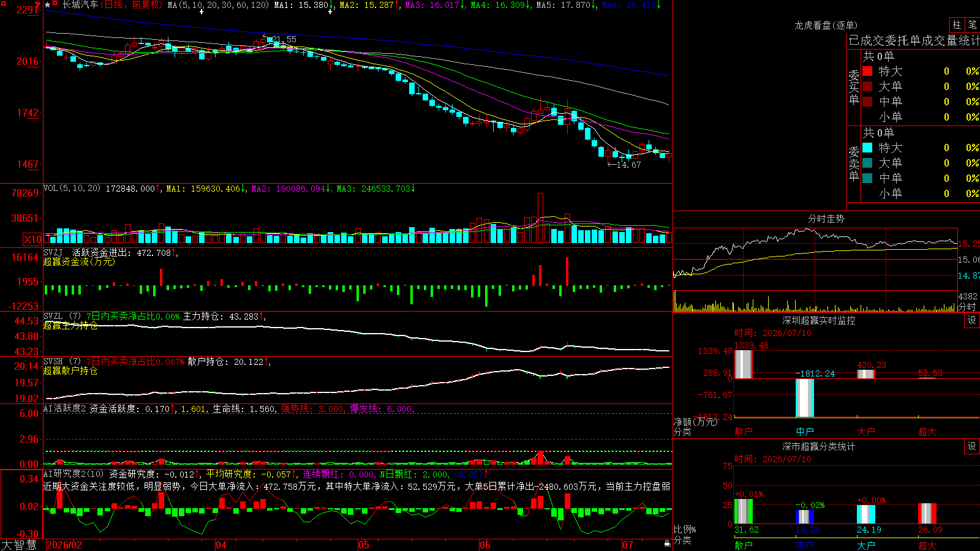The height and width of the screenshot is (551, 980).
Task: Click the dark red 大单 swatch under 委买单
Action: [867, 86]
